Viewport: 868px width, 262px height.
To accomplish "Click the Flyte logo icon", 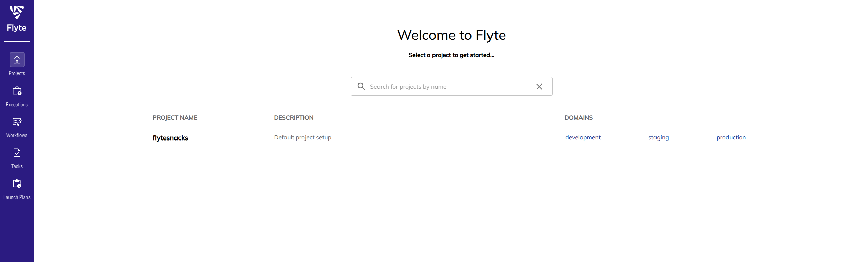I will (x=17, y=13).
